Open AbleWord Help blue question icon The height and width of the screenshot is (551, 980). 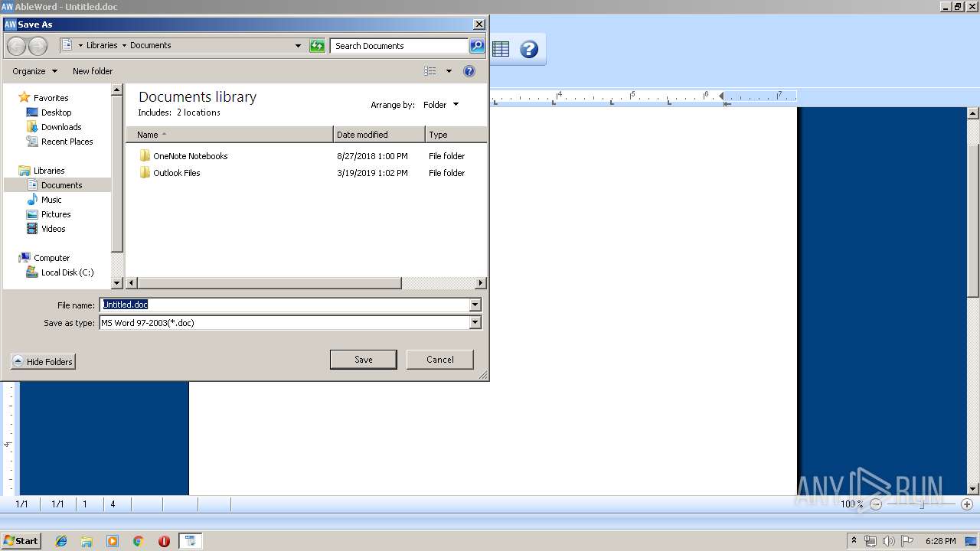(x=528, y=50)
